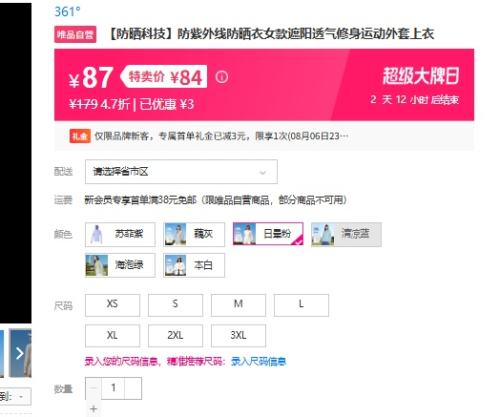Click the next image arrow in gallery

coord(20,353)
